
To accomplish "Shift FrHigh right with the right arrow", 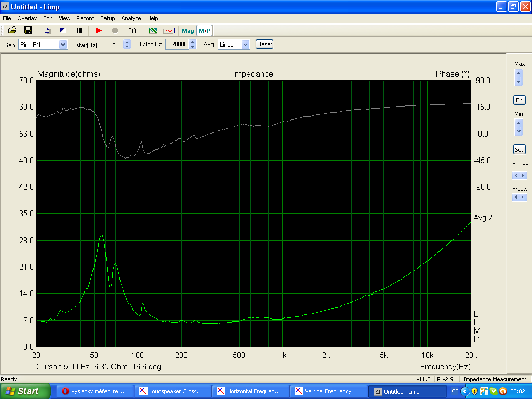I will 523,176.
